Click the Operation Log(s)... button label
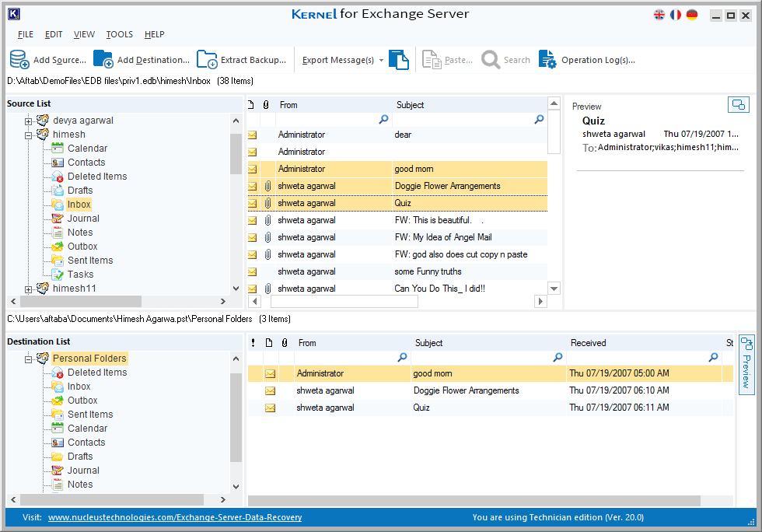Image resolution: width=762 pixels, height=532 pixels. pos(598,60)
